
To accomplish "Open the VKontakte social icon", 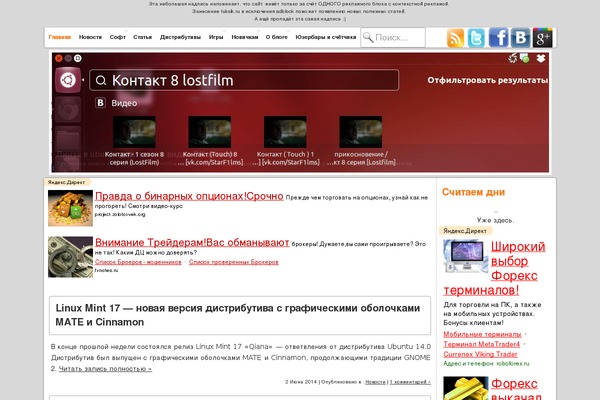I will coord(520,38).
